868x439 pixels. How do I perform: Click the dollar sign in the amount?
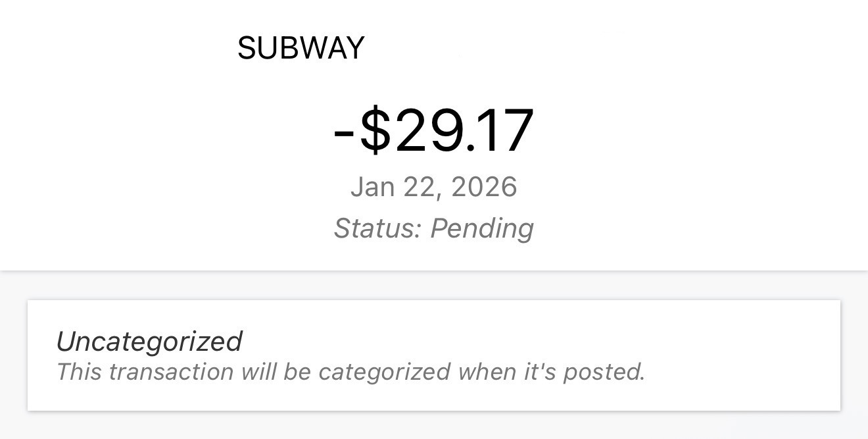coord(375,132)
